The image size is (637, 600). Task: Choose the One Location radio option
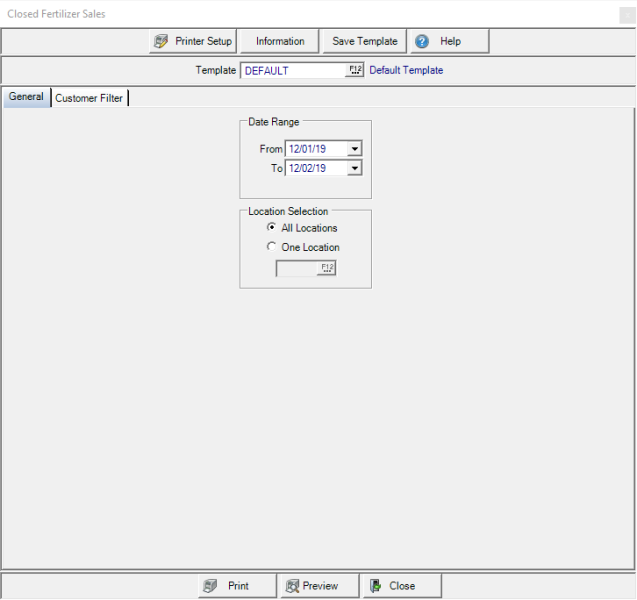[272, 247]
